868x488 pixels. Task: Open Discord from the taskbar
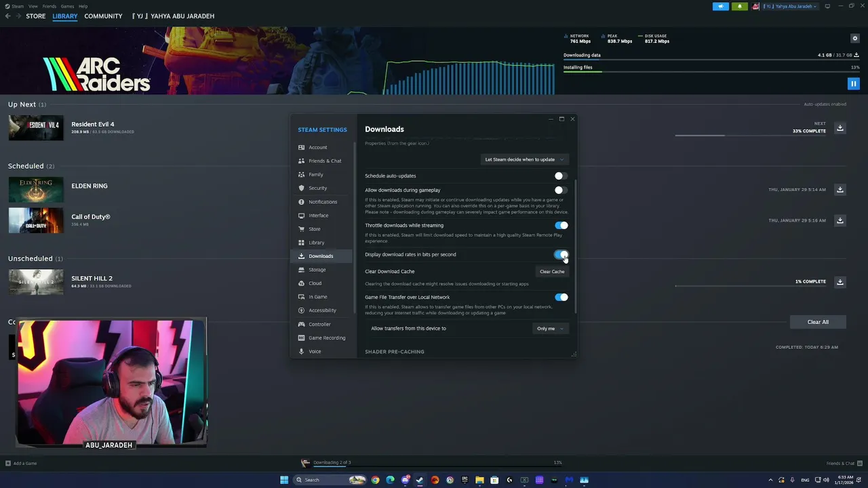pyautogui.click(x=406, y=480)
